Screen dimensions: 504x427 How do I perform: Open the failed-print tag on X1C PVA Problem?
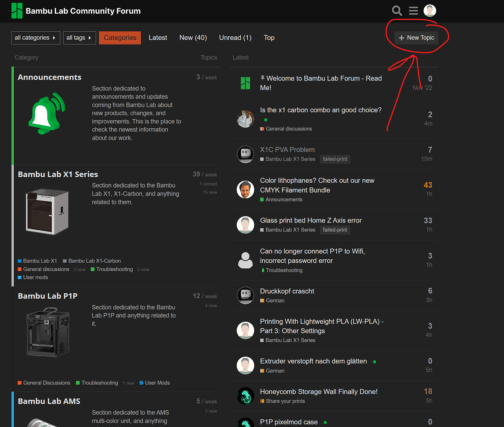(x=335, y=159)
